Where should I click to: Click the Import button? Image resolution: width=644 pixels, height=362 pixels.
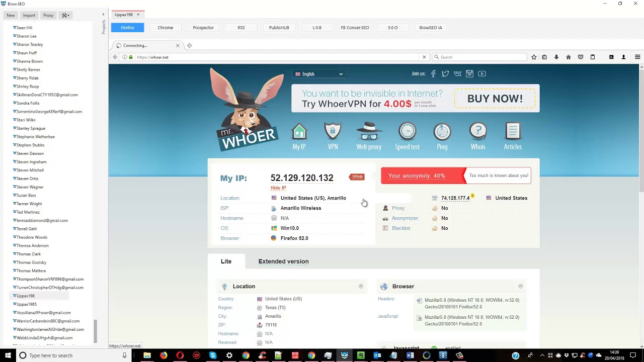(x=29, y=15)
